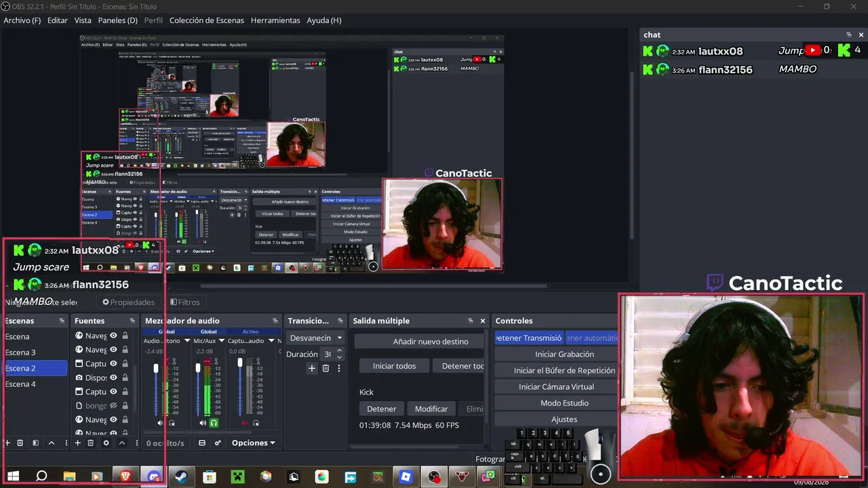Disable green headphone monitoring on Mic/Aux
This screenshot has width=868, height=488.
point(214,423)
